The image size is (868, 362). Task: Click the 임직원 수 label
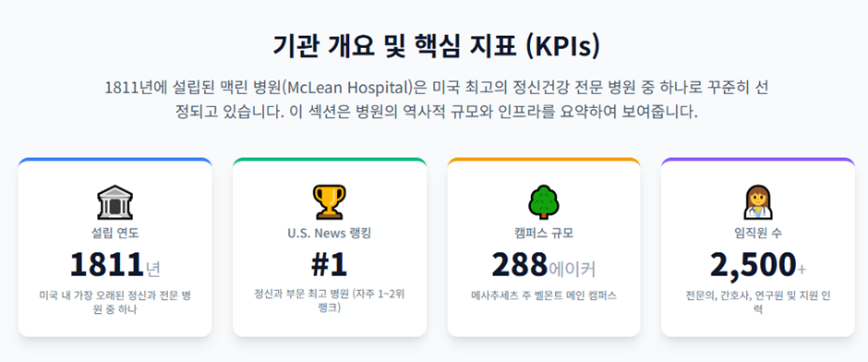click(758, 233)
